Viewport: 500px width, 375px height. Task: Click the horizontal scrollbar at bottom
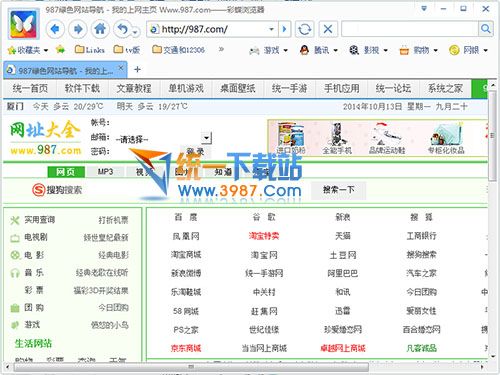(x=191, y=367)
